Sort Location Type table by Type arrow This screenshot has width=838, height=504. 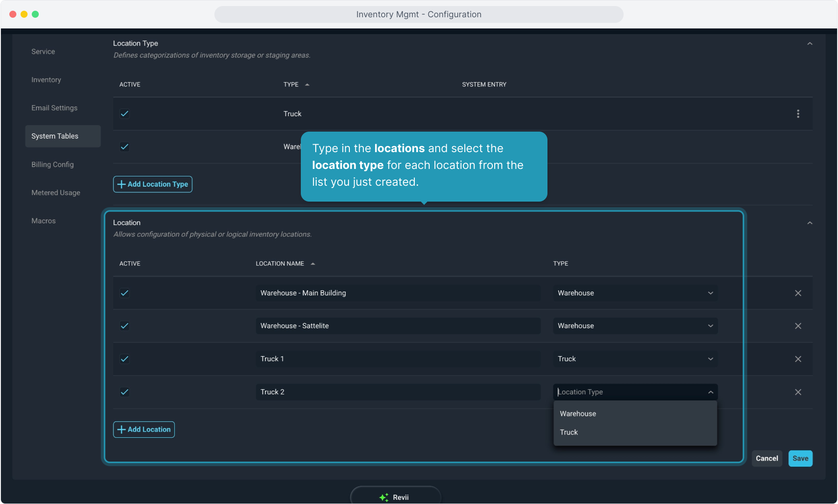307,84
